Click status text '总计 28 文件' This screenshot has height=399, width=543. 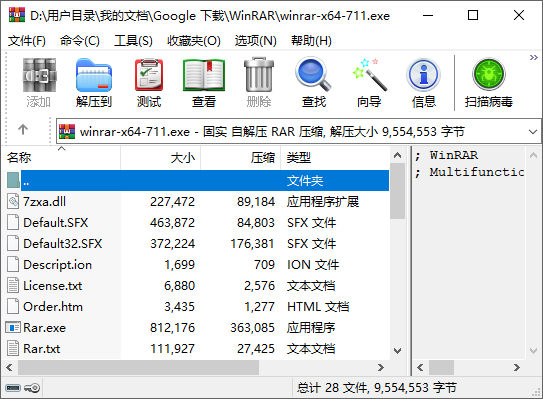[332, 388]
